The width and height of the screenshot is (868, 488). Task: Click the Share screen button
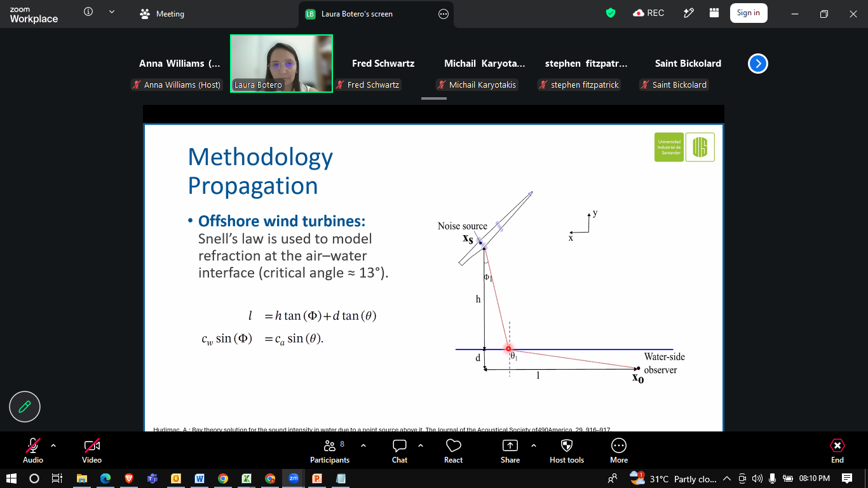[510, 451]
